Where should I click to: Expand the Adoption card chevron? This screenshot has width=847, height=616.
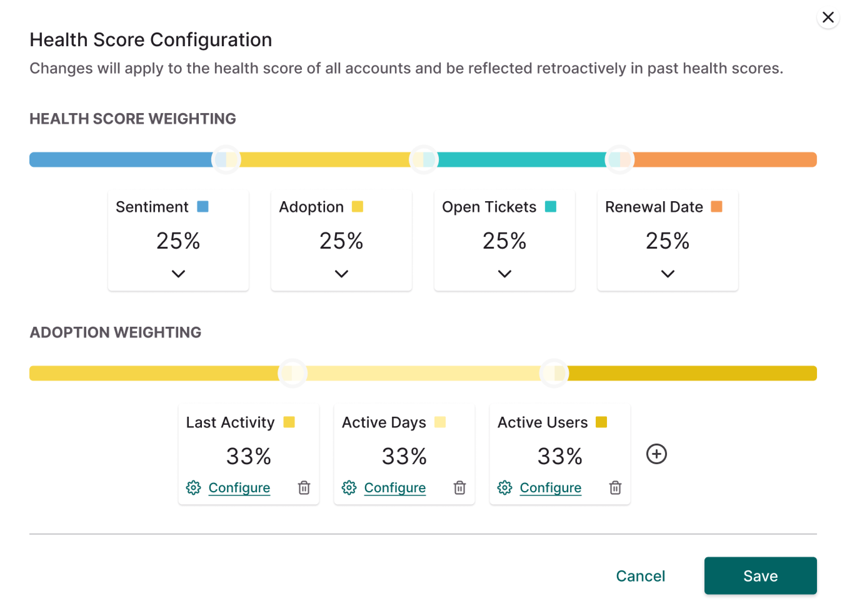pyautogui.click(x=341, y=274)
